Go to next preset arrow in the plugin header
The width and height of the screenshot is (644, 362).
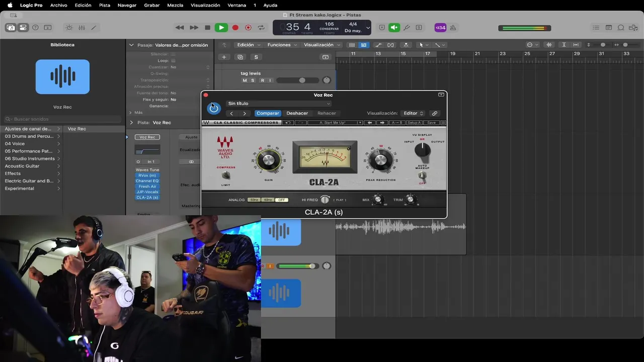tap(245, 113)
